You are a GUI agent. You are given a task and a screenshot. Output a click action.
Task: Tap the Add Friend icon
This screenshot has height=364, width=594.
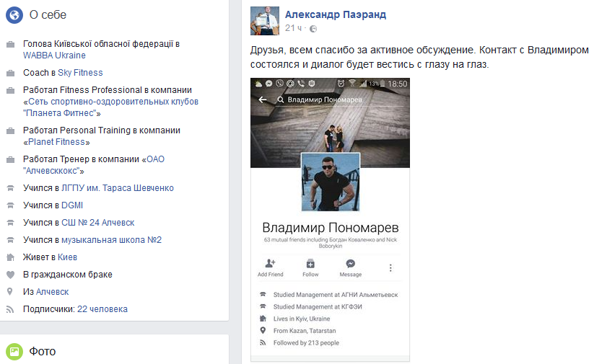(270, 264)
